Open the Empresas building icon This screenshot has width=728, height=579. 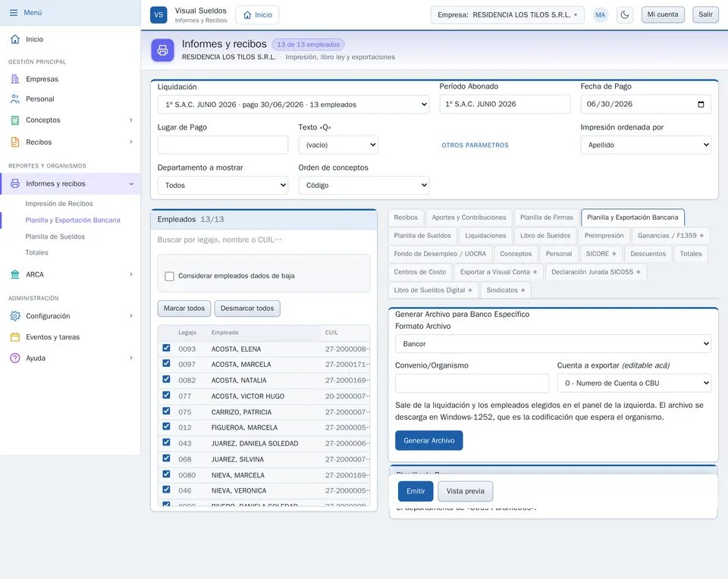pyautogui.click(x=15, y=79)
